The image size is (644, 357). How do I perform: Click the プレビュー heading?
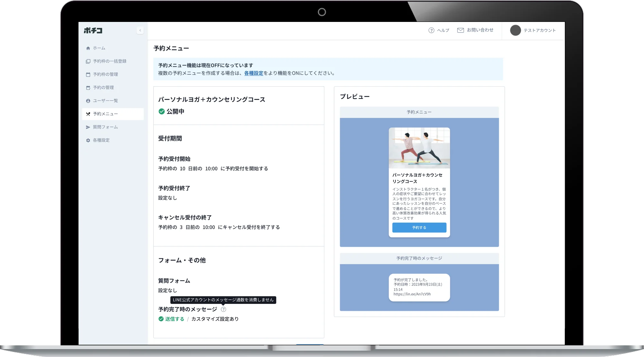click(355, 97)
